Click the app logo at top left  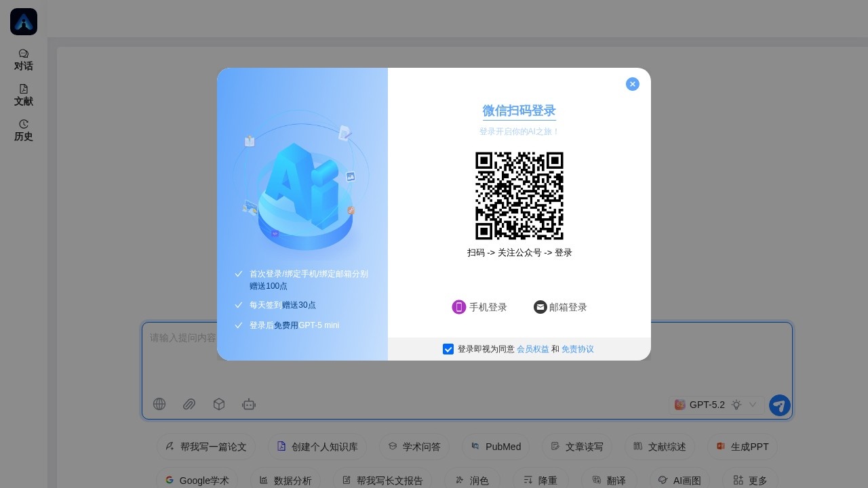(x=23, y=21)
